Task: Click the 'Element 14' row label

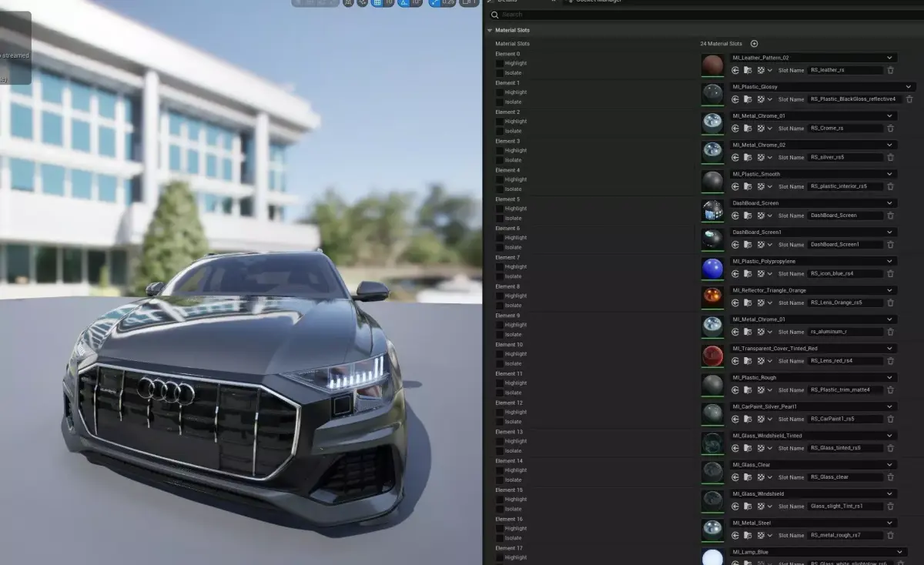Action: coord(509,461)
